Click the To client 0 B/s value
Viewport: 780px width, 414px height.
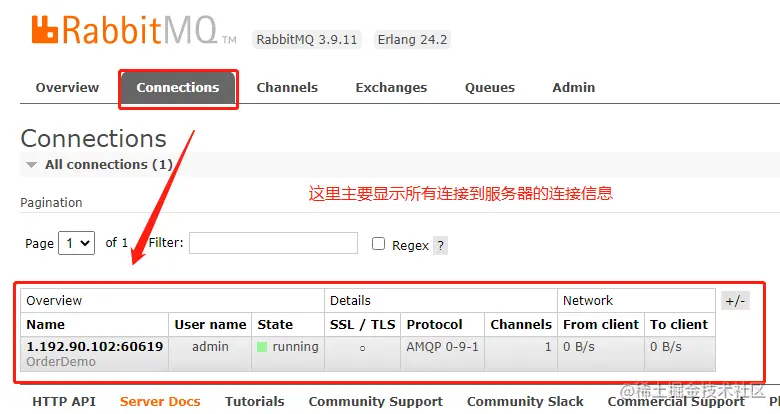pos(666,346)
